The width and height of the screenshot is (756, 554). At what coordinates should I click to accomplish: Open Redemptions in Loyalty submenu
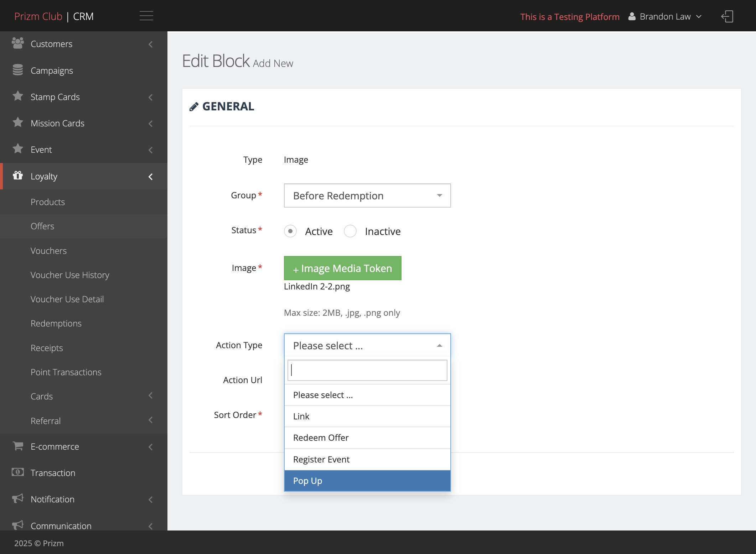(84, 323)
